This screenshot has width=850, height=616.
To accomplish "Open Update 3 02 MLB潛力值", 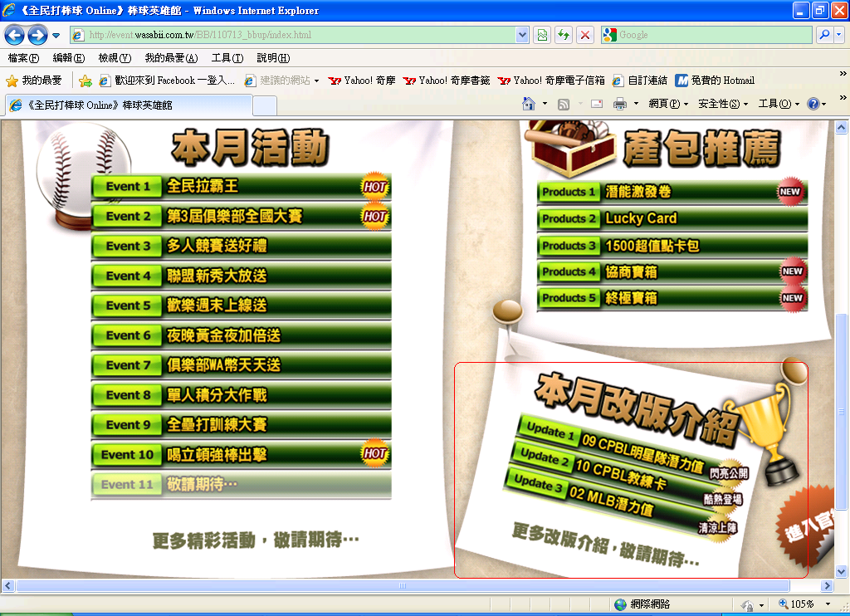I will (x=619, y=499).
